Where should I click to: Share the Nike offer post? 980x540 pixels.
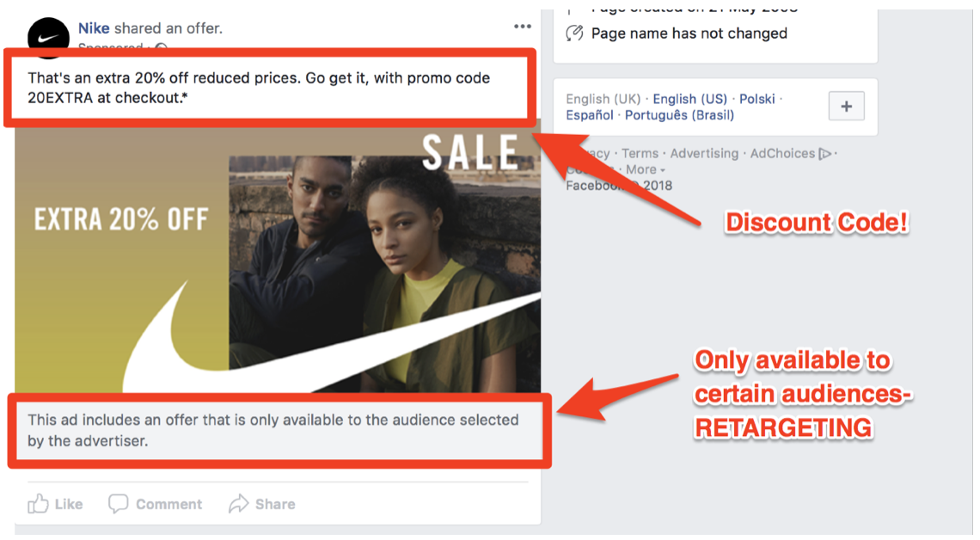(x=262, y=504)
